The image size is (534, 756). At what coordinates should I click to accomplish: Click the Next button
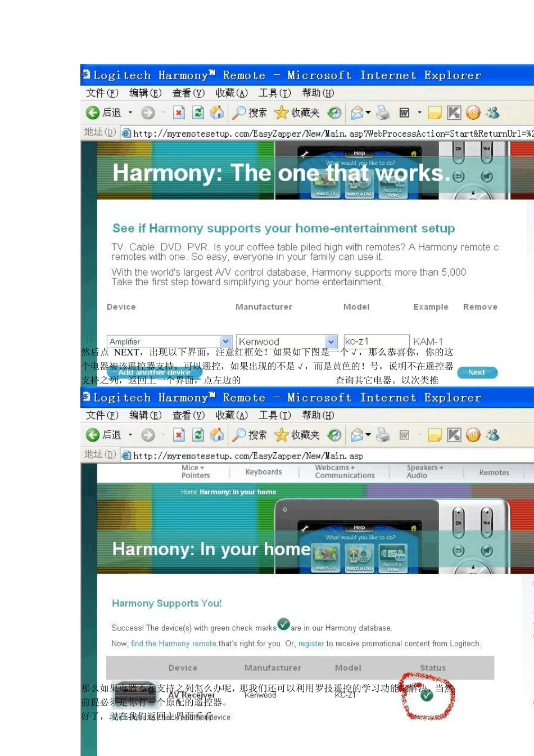coord(477,372)
